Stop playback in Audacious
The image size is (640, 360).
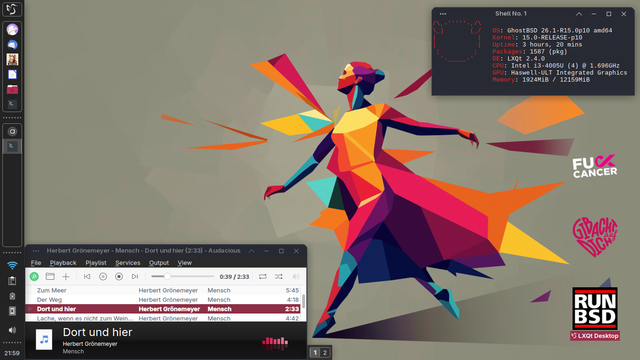(119, 276)
